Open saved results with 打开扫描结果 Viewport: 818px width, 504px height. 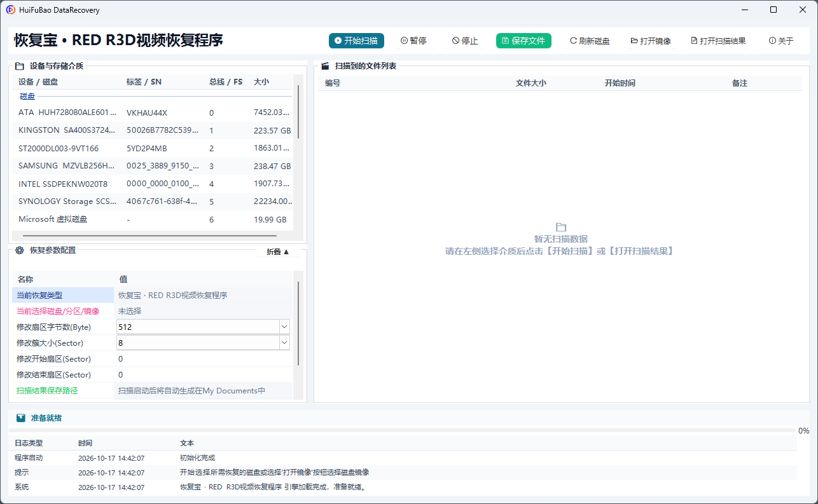pyautogui.click(x=718, y=41)
